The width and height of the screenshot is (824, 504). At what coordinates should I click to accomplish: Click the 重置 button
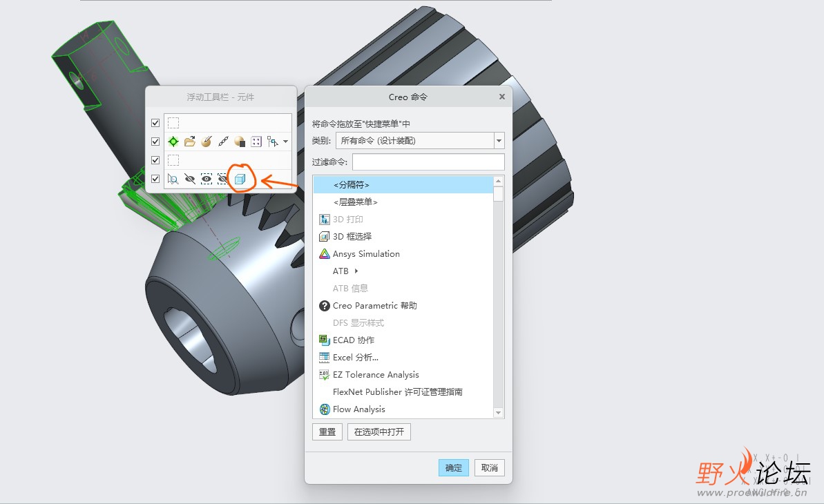327,432
